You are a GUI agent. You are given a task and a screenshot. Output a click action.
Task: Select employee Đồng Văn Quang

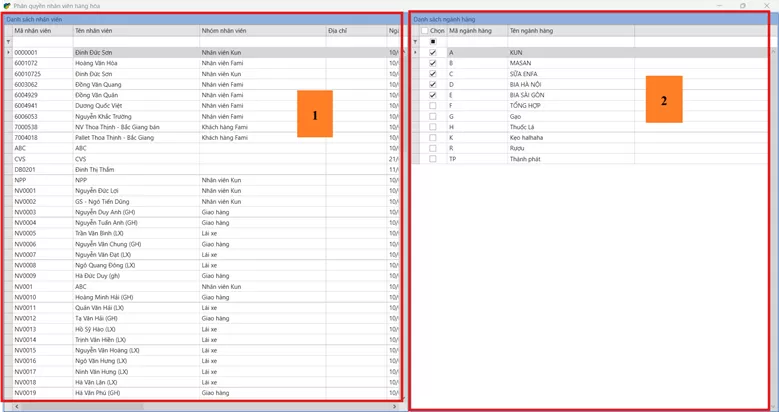click(x=98, y=84)
